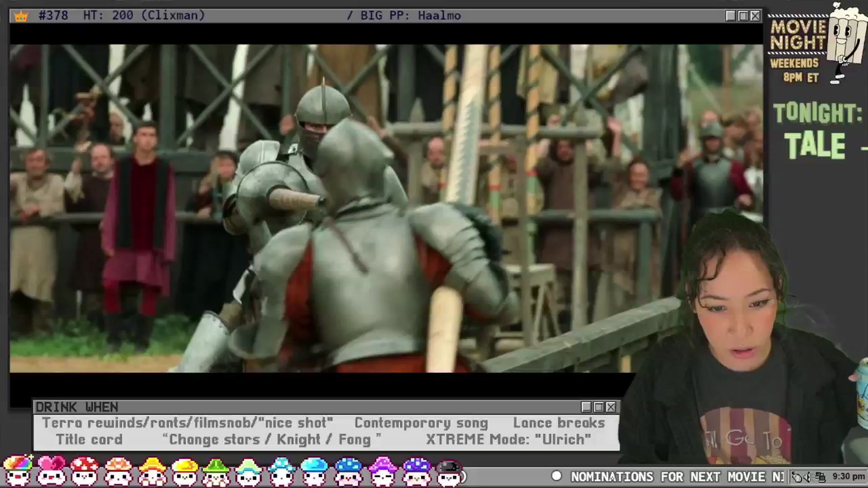Image resolution: width=868 pixels, height=488 pixels.
Task: Click the crown icon beside #378
Action: pyautogui.click(x=21, y=16)
